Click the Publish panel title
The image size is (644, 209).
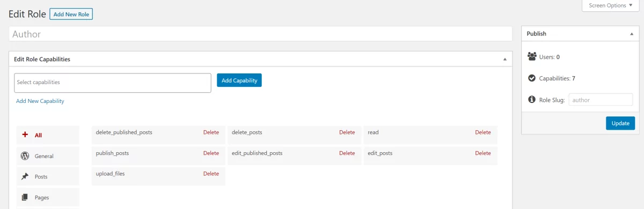[x=537, y=34]
